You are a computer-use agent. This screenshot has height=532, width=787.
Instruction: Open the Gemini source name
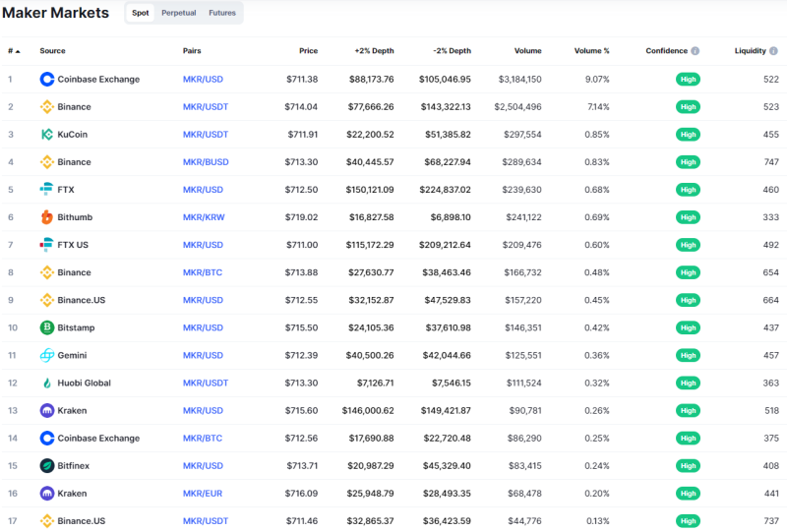point(72,355)
